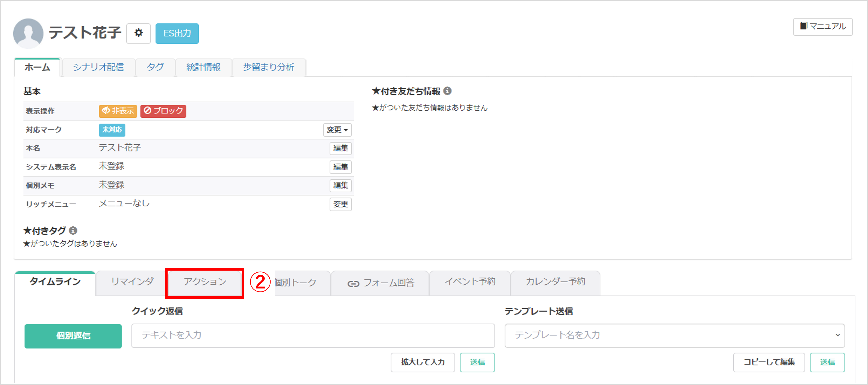Image resolution: width=868 pixels, height=385 pixels.
Task: Click the ES出力 button
Action: (x=177, y=33)
